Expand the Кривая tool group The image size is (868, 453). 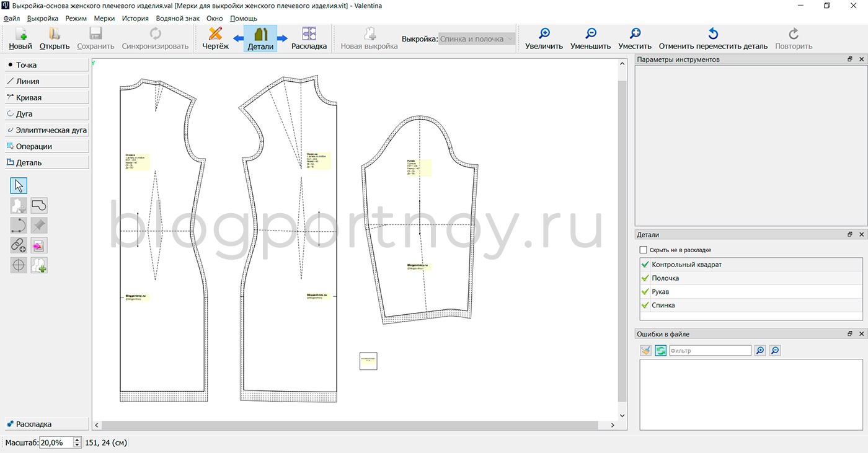[x=47, y=97]
